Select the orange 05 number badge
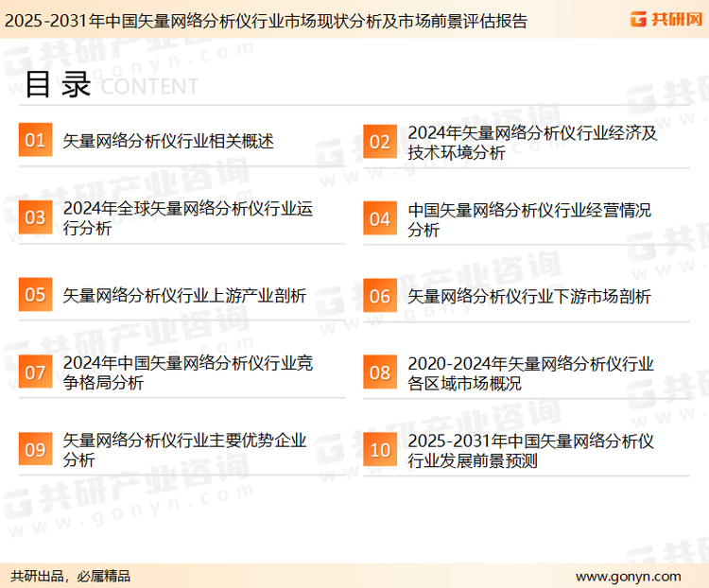This screenshot has height=588, width=709. point(35,294)
